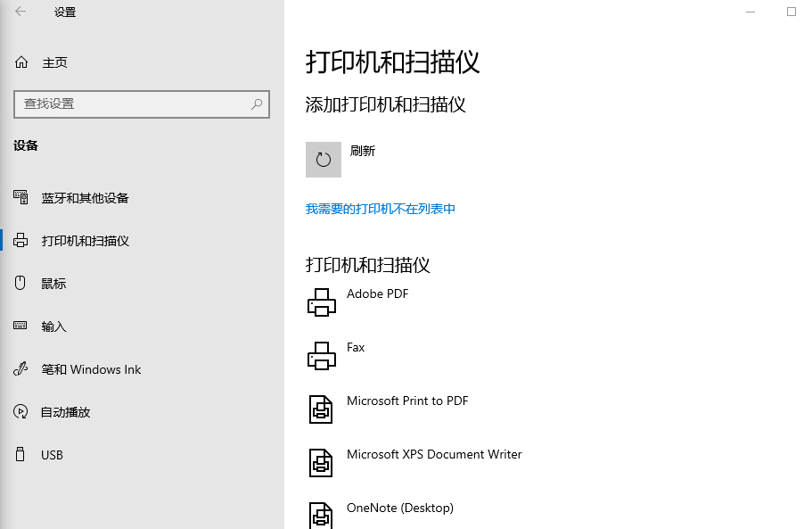Go to 主页 home page
Screen dimensions: 812x529
(x=54, y=62)
